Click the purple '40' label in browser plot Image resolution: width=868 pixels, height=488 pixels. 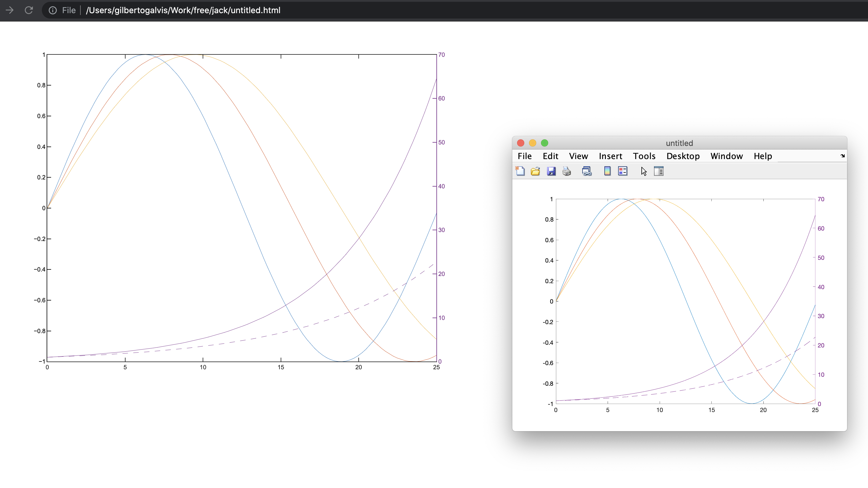441,186
